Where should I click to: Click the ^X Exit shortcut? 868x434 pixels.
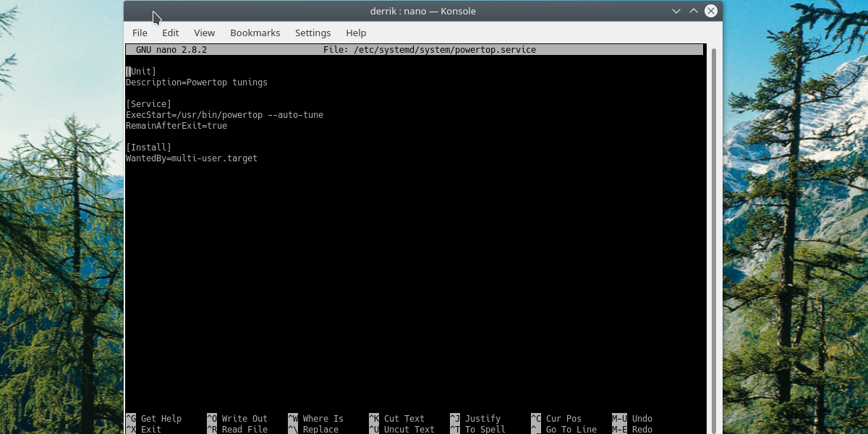[144, 429]
